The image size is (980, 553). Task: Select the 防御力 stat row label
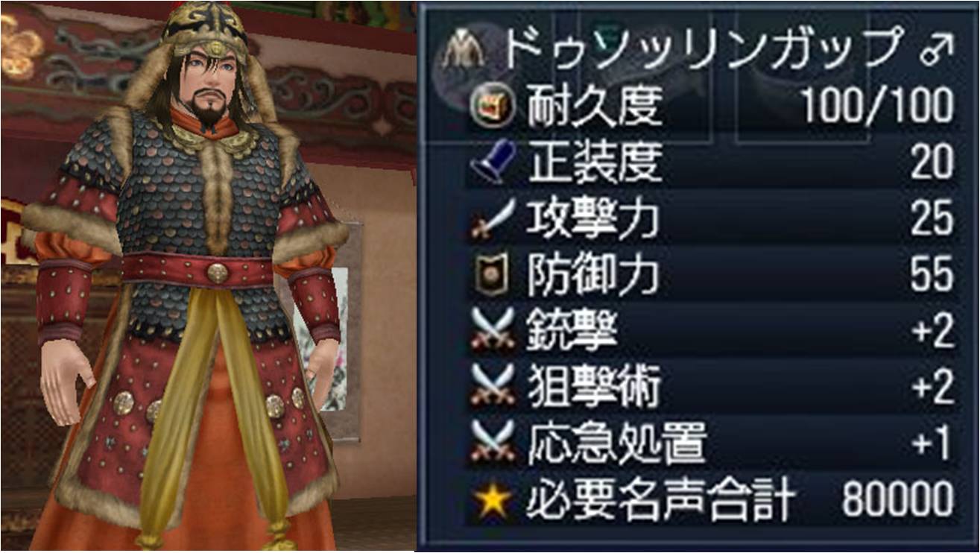click(x=593, y=274)
